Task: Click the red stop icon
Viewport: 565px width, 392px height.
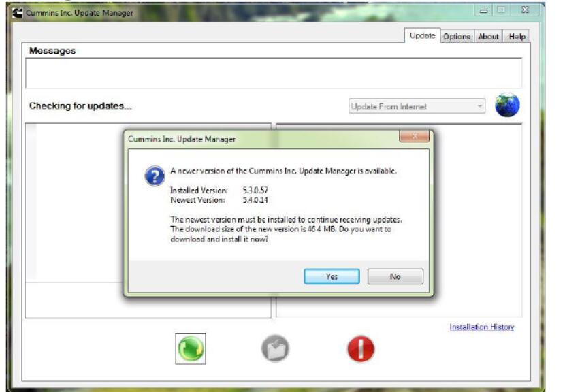Action: [361, 348]
